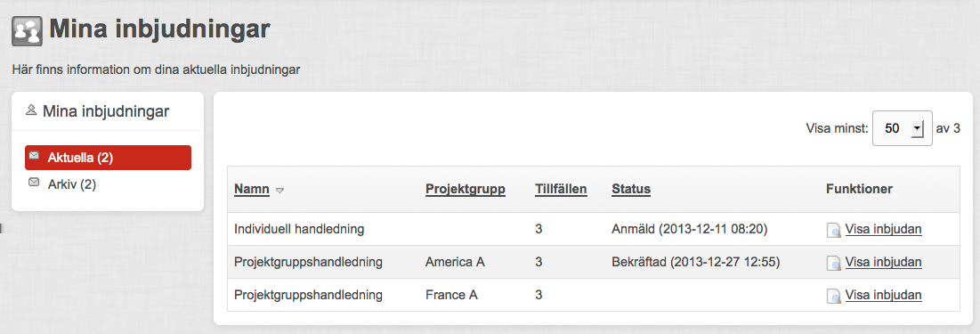
Task: Sort table by Namn column
Action: tap(252, 189)
